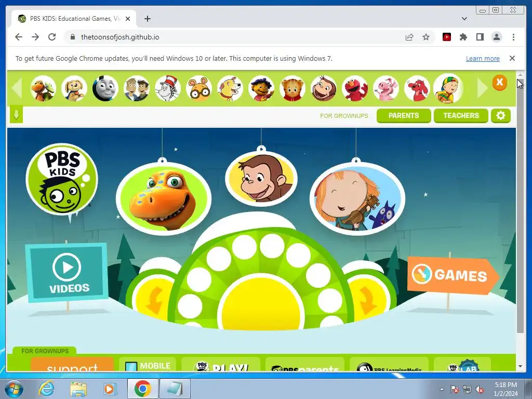Show hidden system tray icons

(x=442, y=389)
